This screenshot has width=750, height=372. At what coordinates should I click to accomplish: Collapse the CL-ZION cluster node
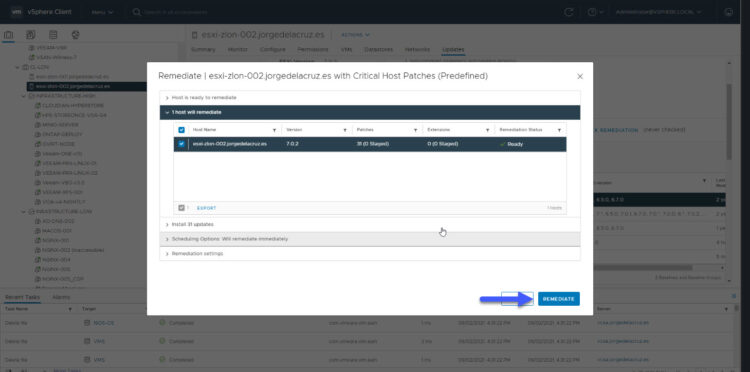point(18,67)
